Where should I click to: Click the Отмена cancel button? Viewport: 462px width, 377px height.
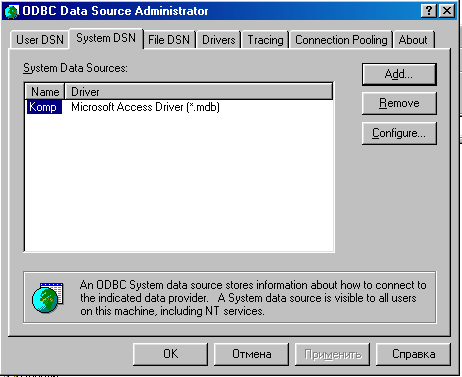pos(251,354)
